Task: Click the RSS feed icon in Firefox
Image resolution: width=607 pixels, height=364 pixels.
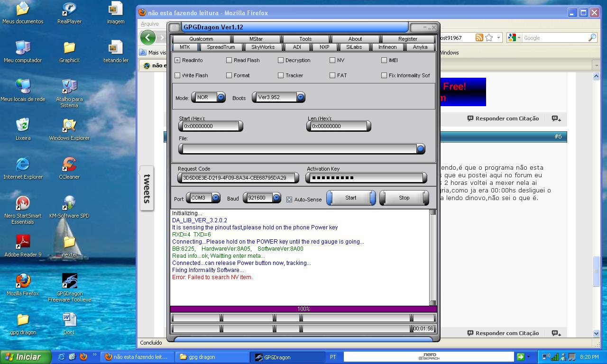Action: pos(479,37)
